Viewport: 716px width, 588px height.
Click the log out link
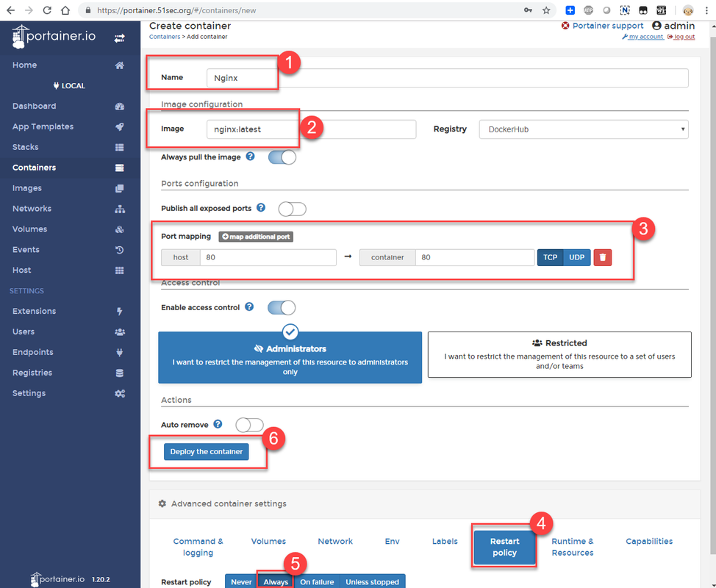[681, 37]
